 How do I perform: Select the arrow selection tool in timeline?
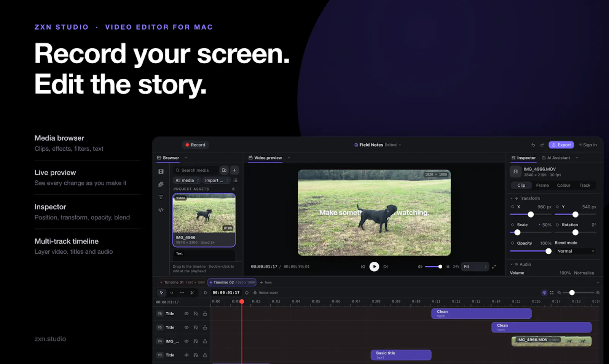pyautogui.click(x=161, y=292)
